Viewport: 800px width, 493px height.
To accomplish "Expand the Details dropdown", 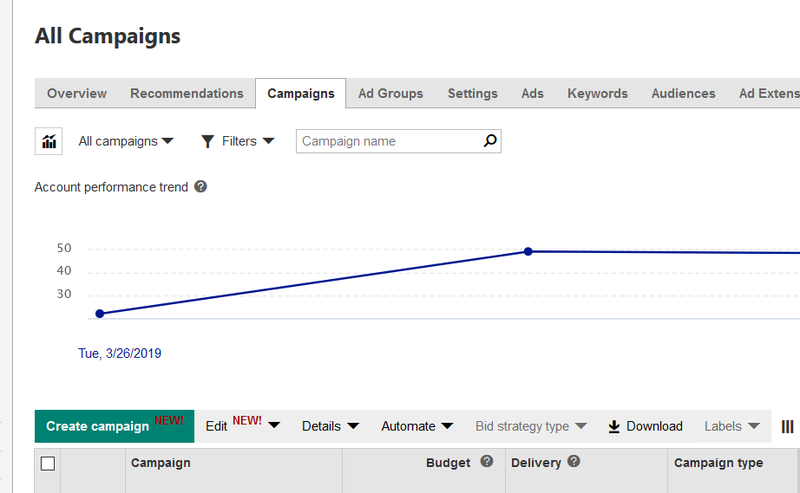I will tap(331, 426).
